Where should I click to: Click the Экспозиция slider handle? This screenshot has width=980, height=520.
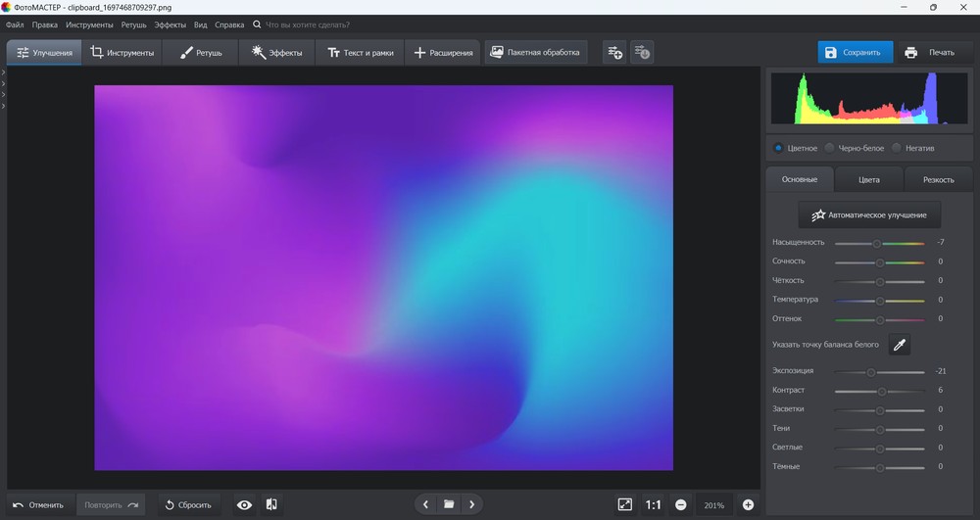tap(870, 372)
